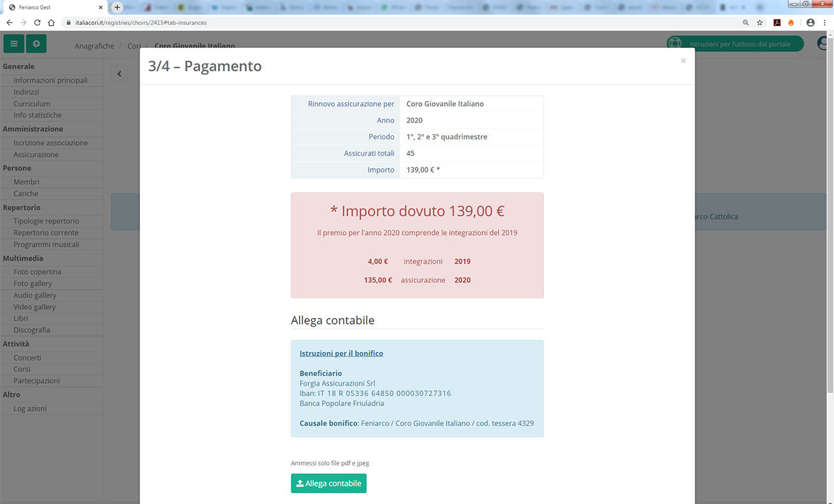Close the payment modal with the X
834x504 pixels.
[683, 61]
